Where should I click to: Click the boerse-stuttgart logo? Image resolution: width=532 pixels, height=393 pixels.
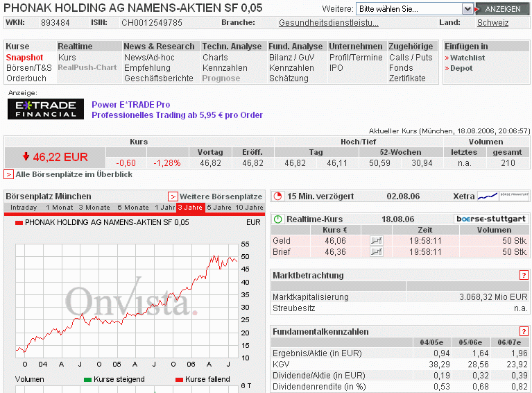pos(491,219)
